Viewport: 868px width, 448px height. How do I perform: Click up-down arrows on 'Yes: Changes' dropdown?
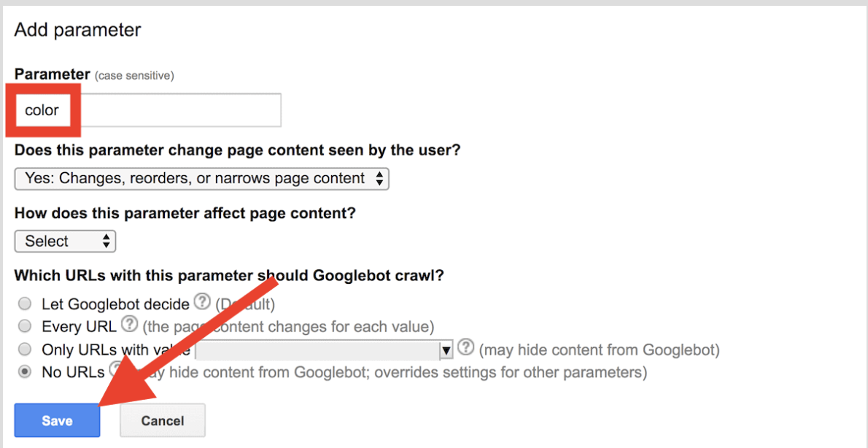(379, 179)
